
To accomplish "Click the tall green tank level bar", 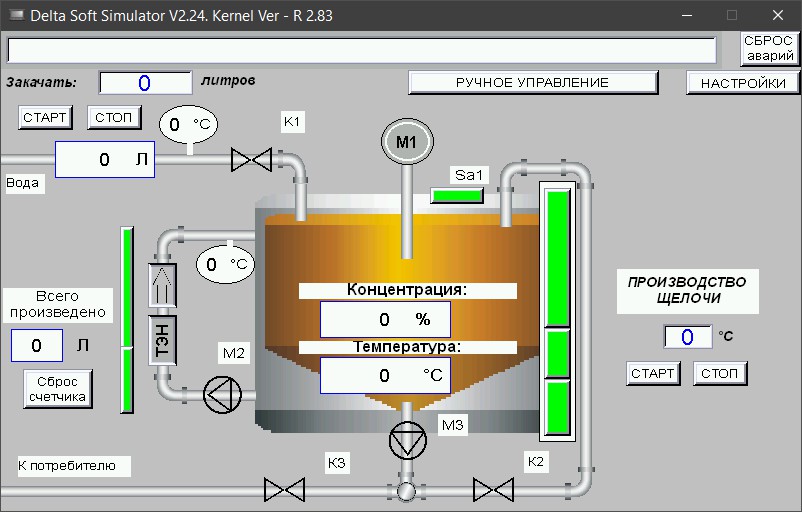I will tap(558, 311).
